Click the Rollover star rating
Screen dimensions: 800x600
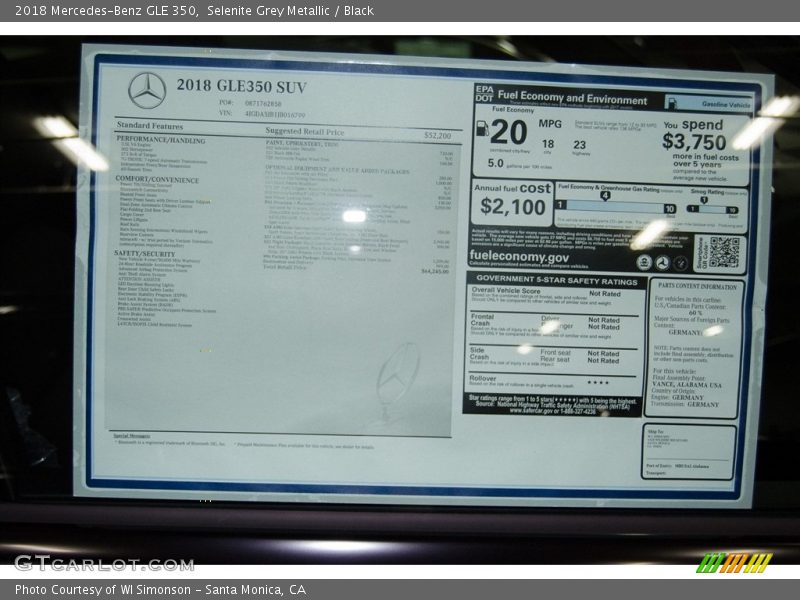point(597,382)
